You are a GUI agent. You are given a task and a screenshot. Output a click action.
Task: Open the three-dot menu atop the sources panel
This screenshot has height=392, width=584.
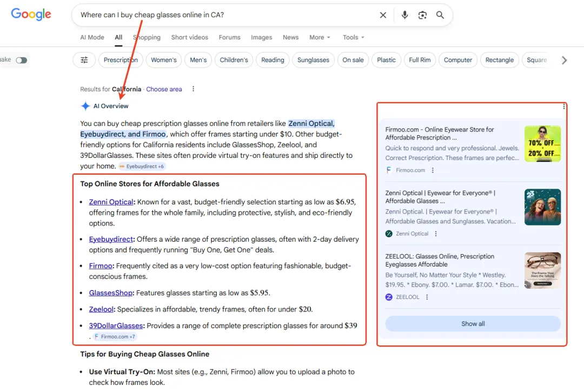[563, 107]
